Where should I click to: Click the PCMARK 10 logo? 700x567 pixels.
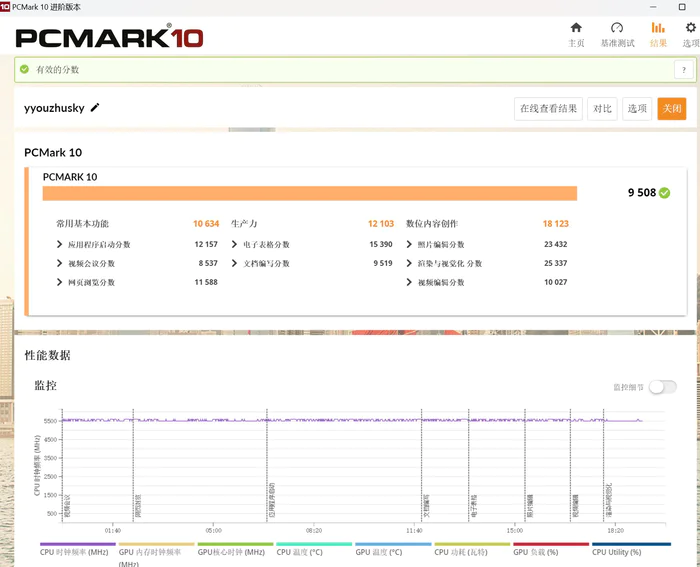(109, 36)
